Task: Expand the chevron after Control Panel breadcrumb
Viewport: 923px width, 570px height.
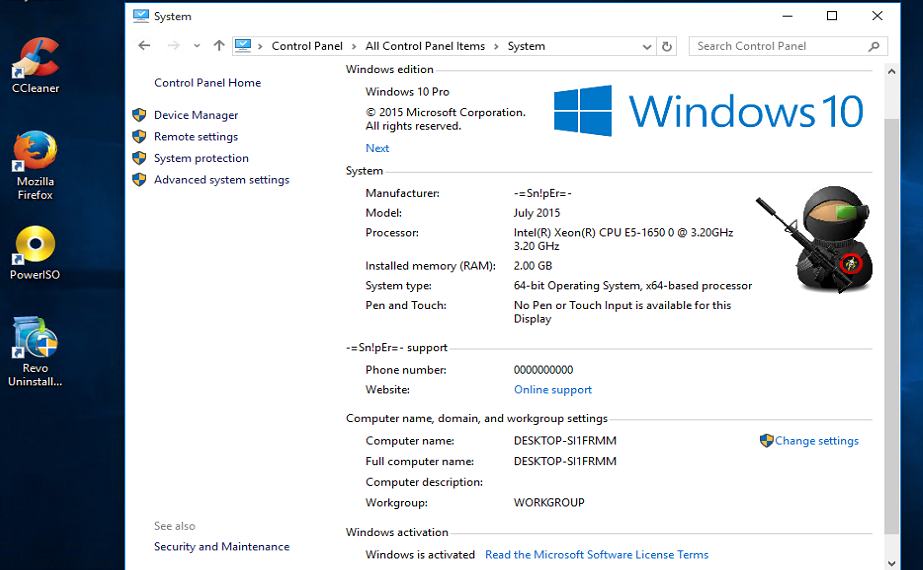Action: (x=354, y=47)
